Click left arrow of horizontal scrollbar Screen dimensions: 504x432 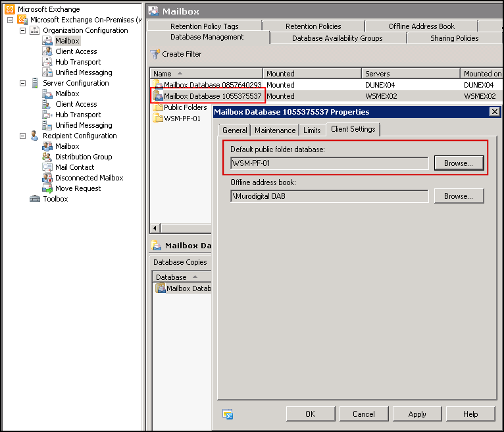tap(155, 229)
